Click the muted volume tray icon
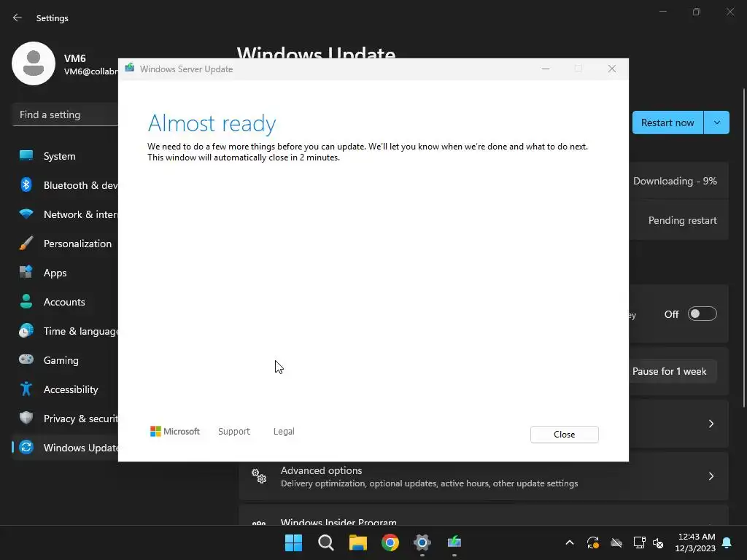Screen dimensions: 747x560 (x=658, y=542)
